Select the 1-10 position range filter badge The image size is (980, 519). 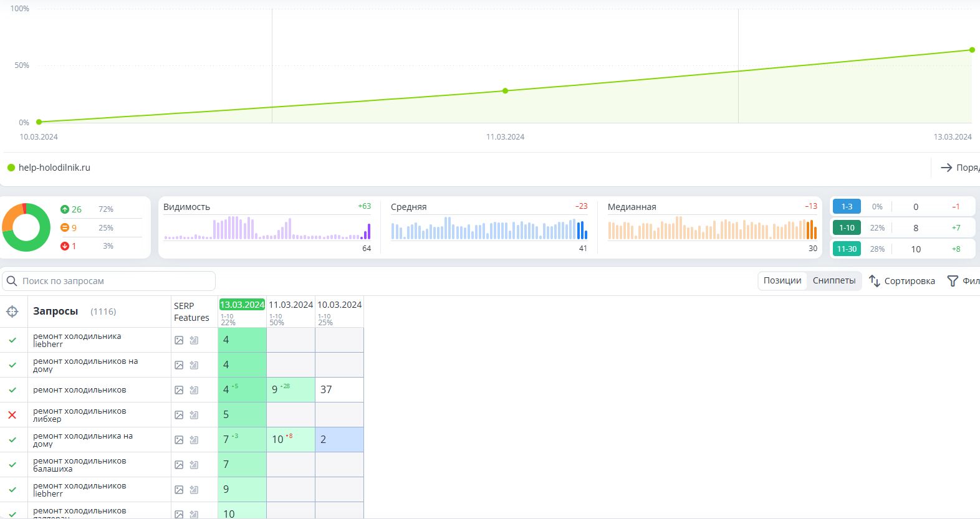coord(847,227)
